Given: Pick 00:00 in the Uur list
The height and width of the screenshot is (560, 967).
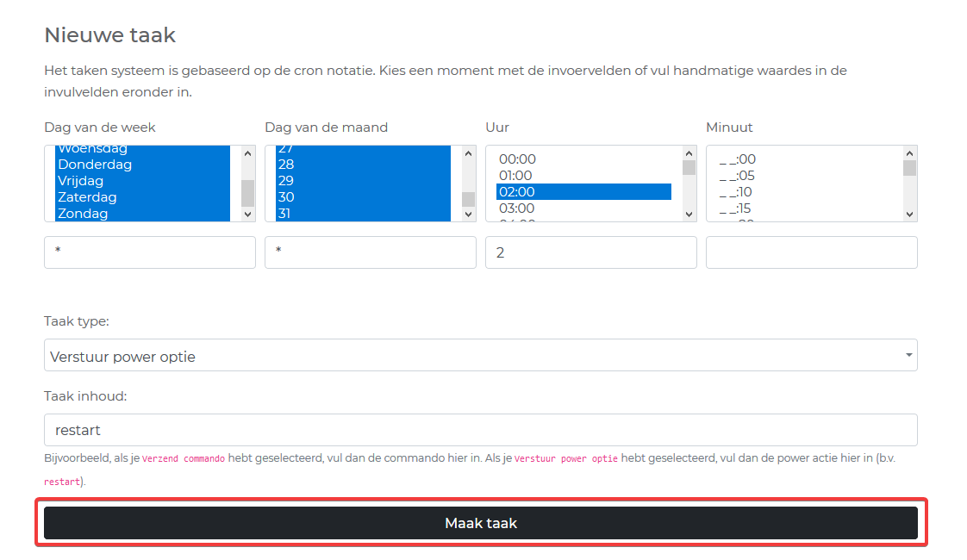Looking at the screenshot, I should click(x=517, y=159).
